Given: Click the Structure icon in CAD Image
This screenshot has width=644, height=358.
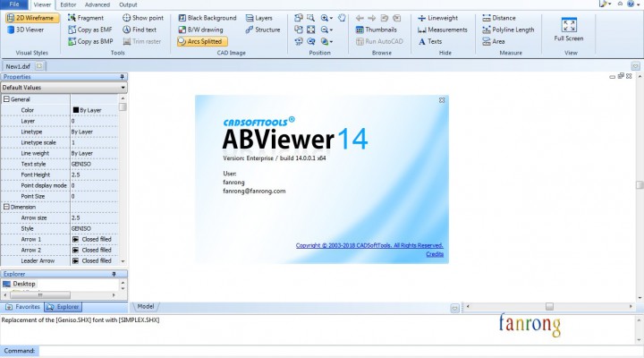Looking at the screenshot, I should pos(262,30).
